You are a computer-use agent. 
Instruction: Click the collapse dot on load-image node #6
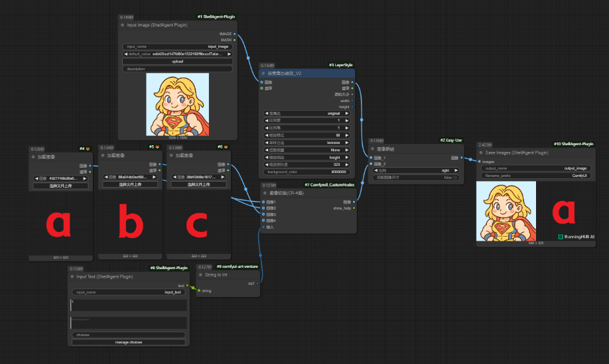[171, 156]
